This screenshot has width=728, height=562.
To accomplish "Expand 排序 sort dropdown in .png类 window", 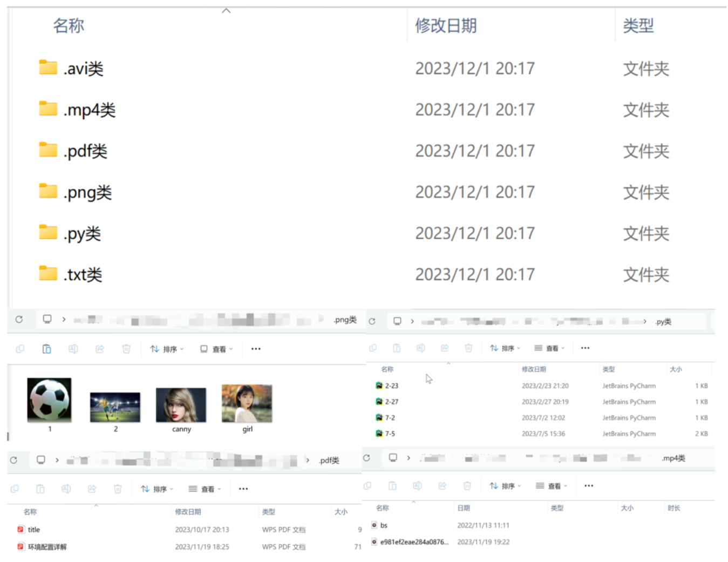I will tap(167, 349).
